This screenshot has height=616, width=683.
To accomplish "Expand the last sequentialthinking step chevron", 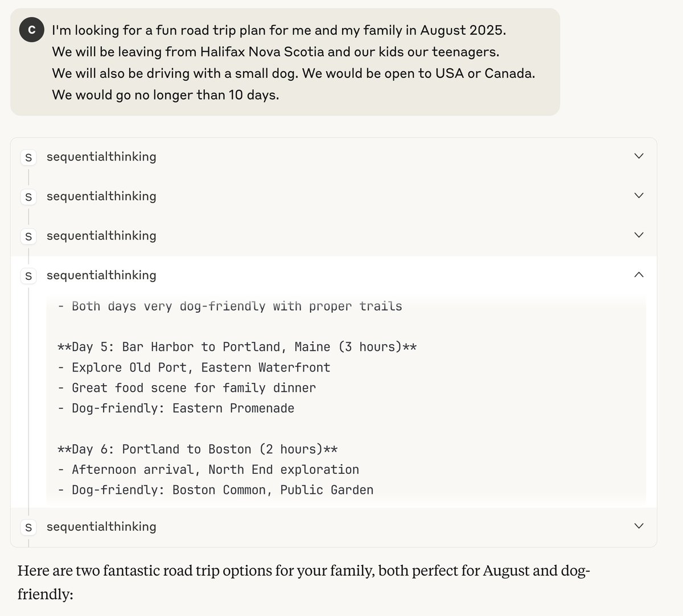I will coord(639,526).
